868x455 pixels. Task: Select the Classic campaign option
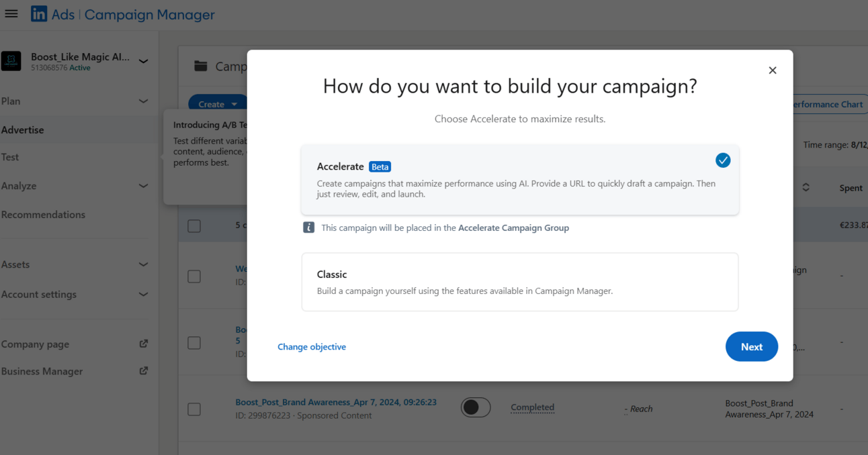520,282
